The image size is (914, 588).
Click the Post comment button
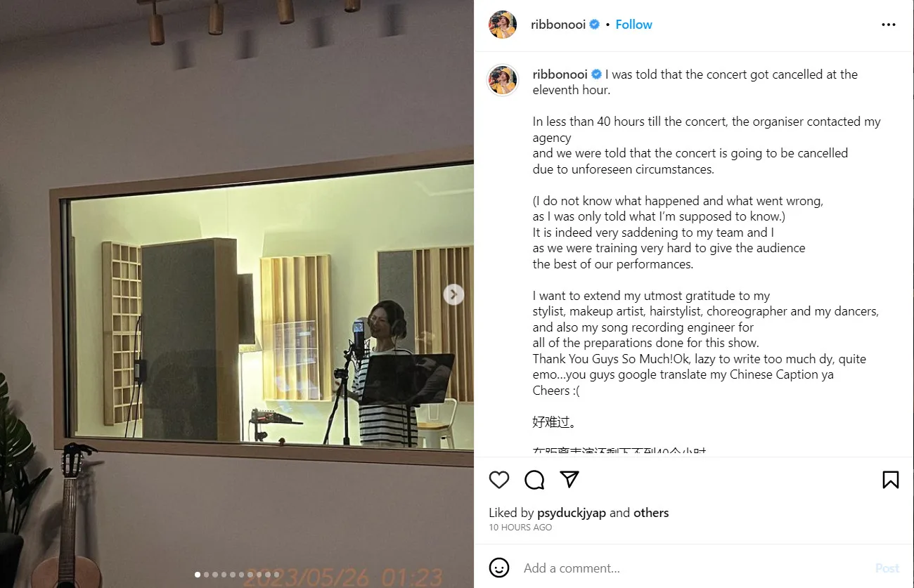pos(887,568)
